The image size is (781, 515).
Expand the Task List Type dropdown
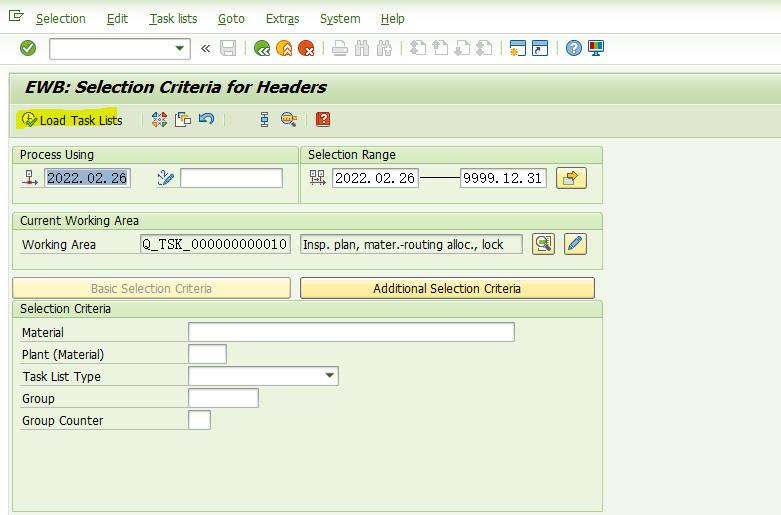pos(329,376)
